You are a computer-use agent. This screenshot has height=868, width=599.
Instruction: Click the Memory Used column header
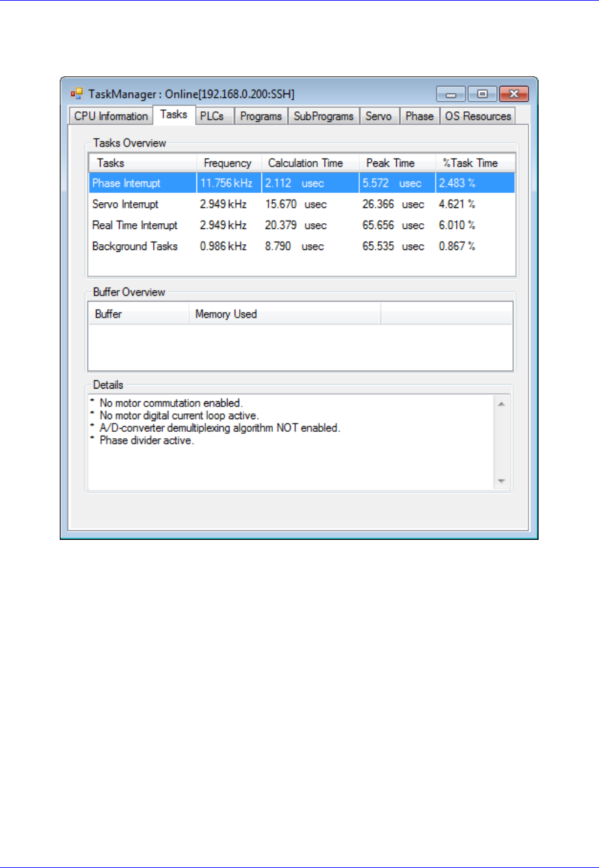285,314
